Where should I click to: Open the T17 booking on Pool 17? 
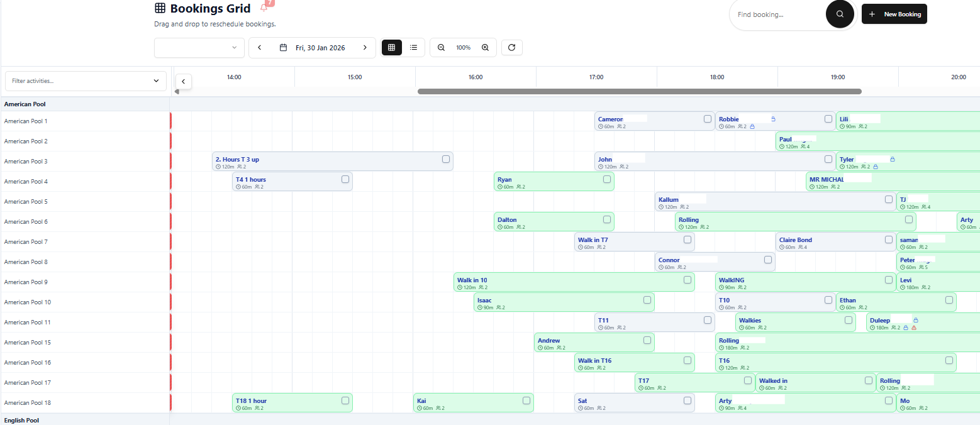694,383
